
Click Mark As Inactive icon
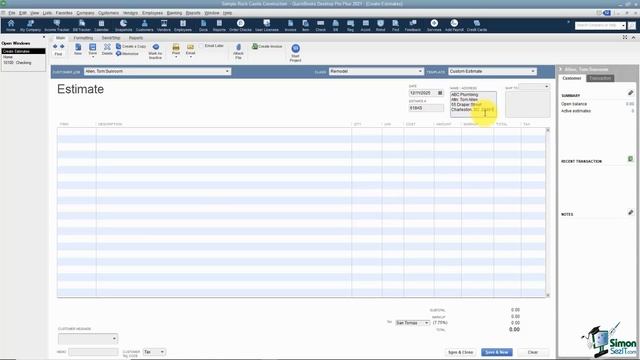coord(156,51)
